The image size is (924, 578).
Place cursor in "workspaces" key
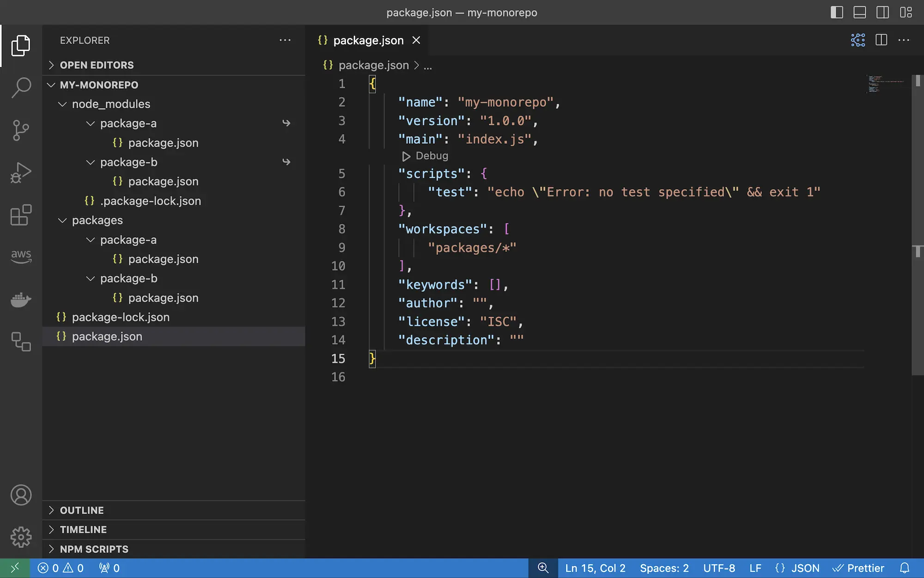click(x=443, y=229)
